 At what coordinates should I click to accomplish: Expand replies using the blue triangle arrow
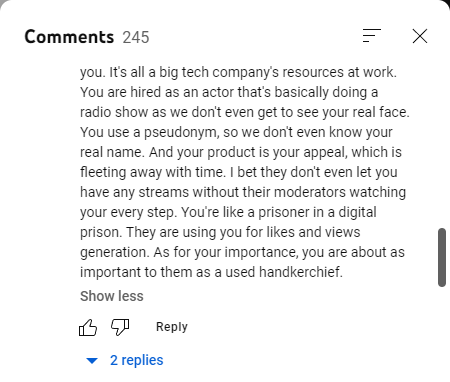[x=92, y=360]
